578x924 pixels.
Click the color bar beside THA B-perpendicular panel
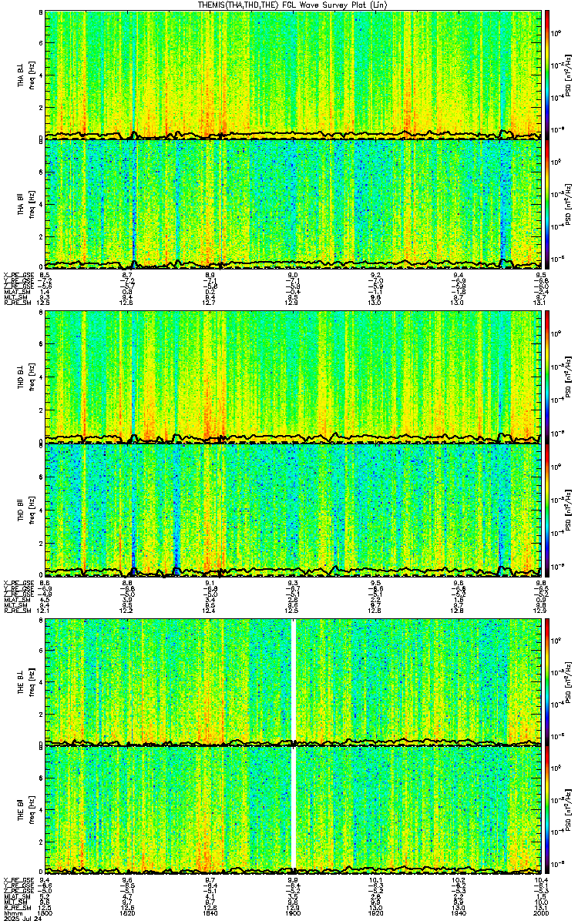click(x=547, y=75)
